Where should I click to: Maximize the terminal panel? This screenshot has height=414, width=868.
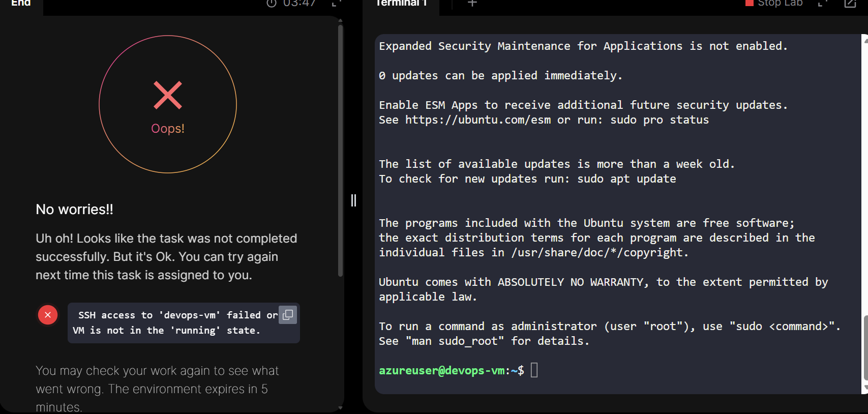822,4
